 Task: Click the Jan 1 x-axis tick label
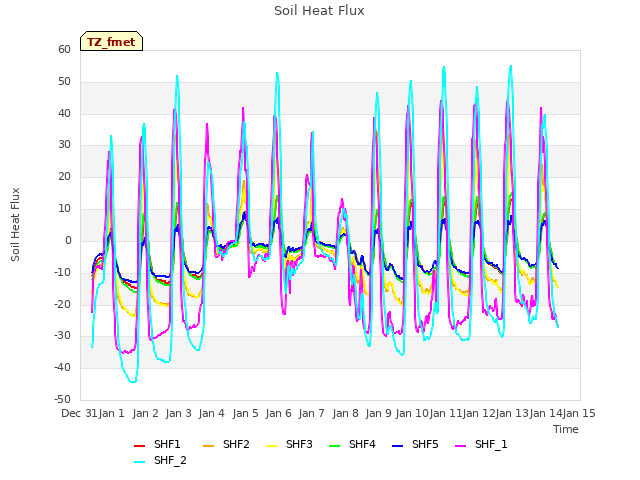[111, 413]
